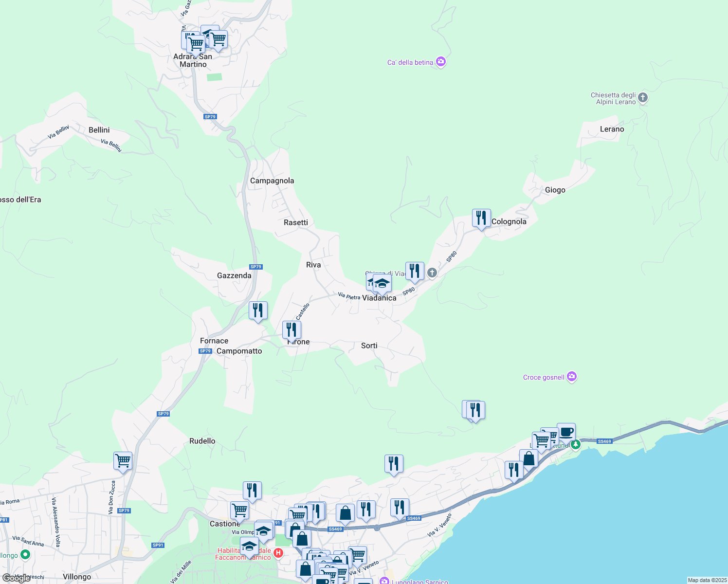728x584 pixels.
Task: Select the church icon on SP80 near Viadanica
Action: pyautogui.click(x=432, y=273)
